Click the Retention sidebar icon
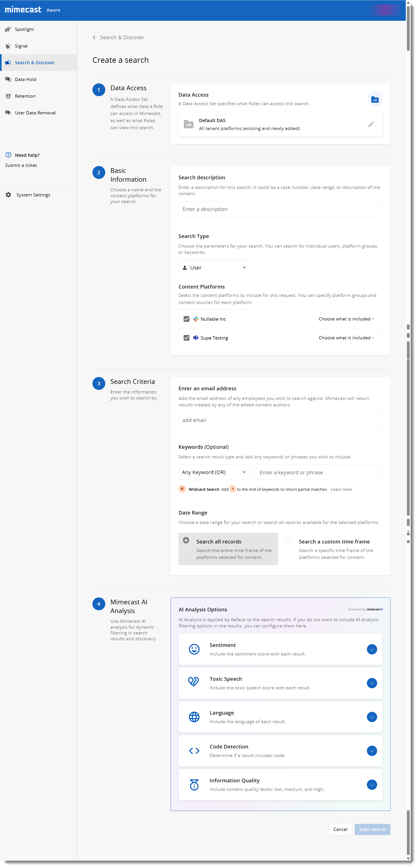 [x=8, y=96]
